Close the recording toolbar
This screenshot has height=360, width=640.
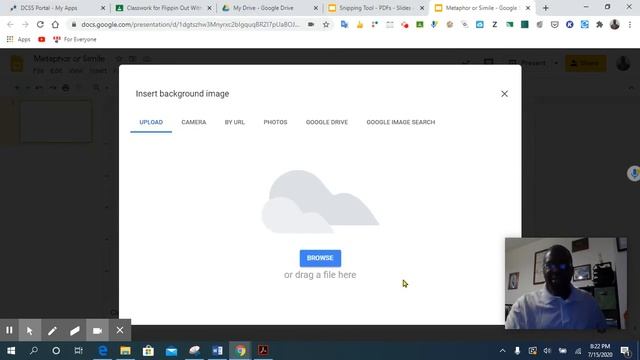120,330
